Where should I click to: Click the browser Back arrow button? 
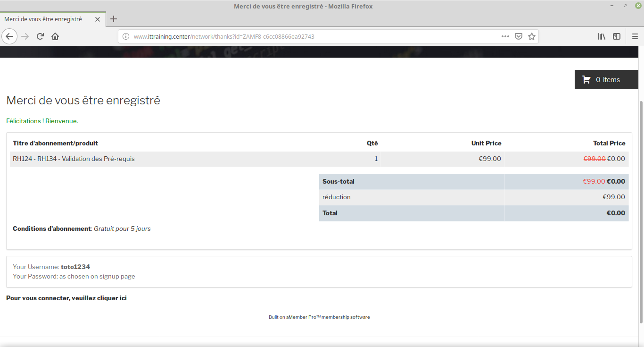click(x=9, y=36)
